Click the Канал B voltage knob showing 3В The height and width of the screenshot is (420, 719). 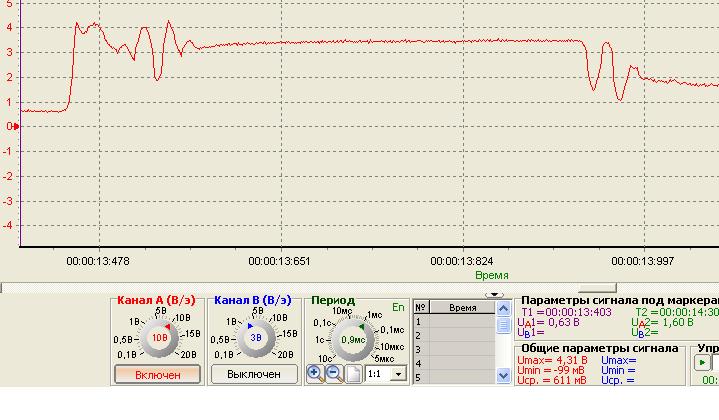click(x=256, y=338)
